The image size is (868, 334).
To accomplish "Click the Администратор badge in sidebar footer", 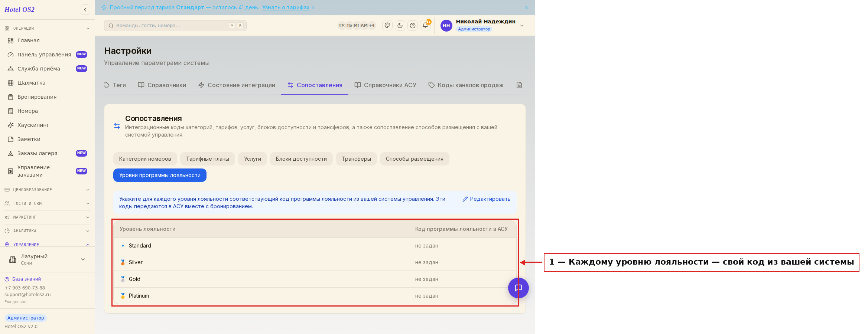I will pos(26,318).
